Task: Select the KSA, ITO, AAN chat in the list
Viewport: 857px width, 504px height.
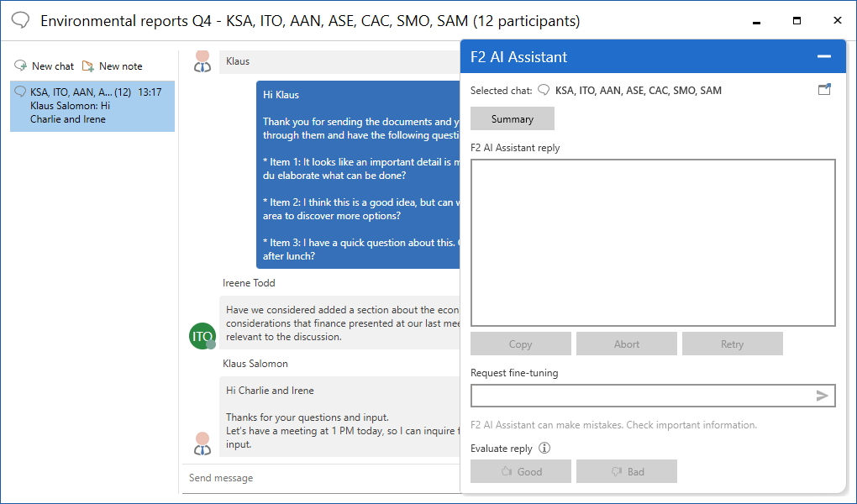Action: [x=92, y=106]
